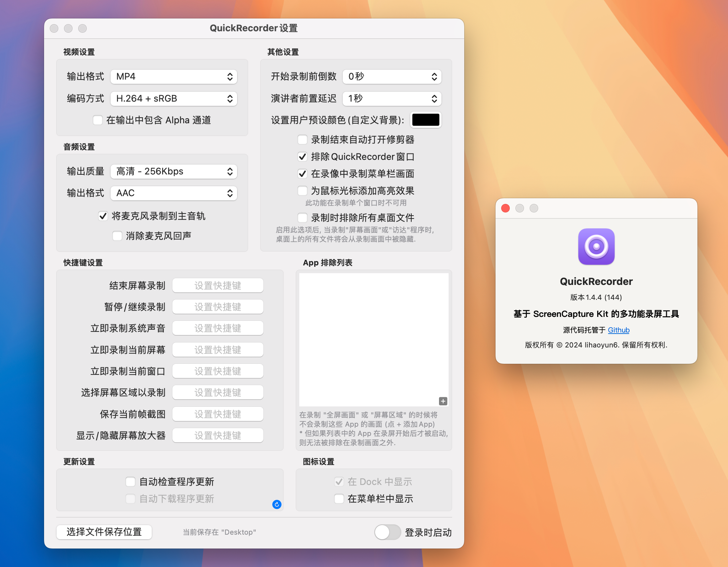728x567 pixels.
Task: Click the plus icon to add excluded App
Action: 443,401
